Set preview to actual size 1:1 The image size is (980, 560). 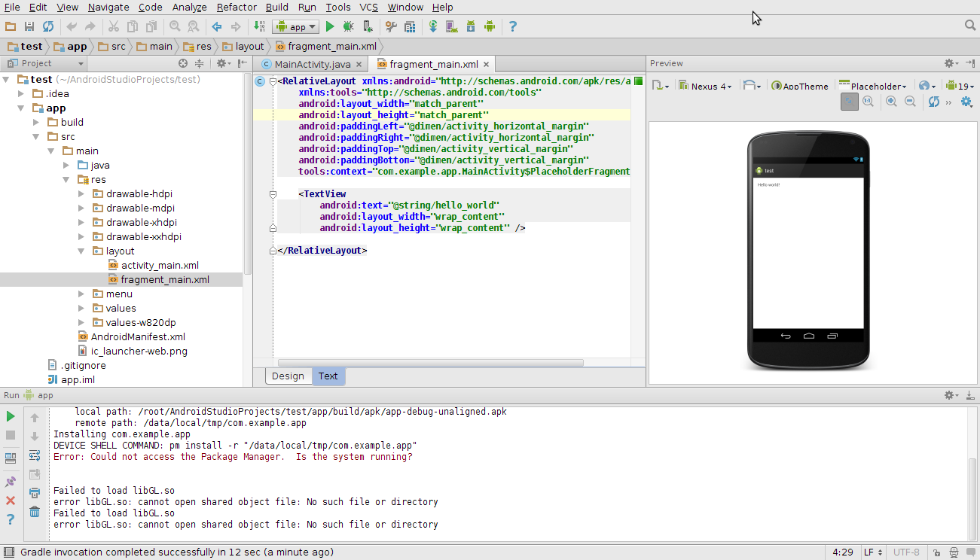[x=868, y=102]
